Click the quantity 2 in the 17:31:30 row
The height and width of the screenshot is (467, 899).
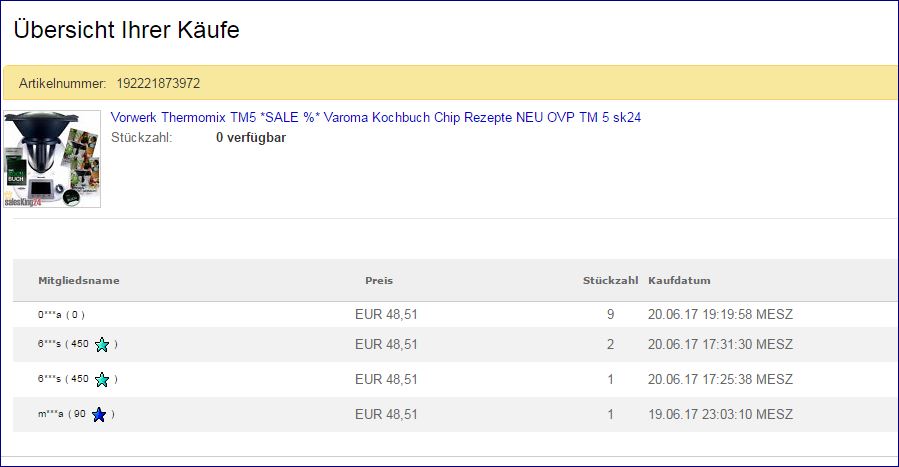[x=611, y=344]
